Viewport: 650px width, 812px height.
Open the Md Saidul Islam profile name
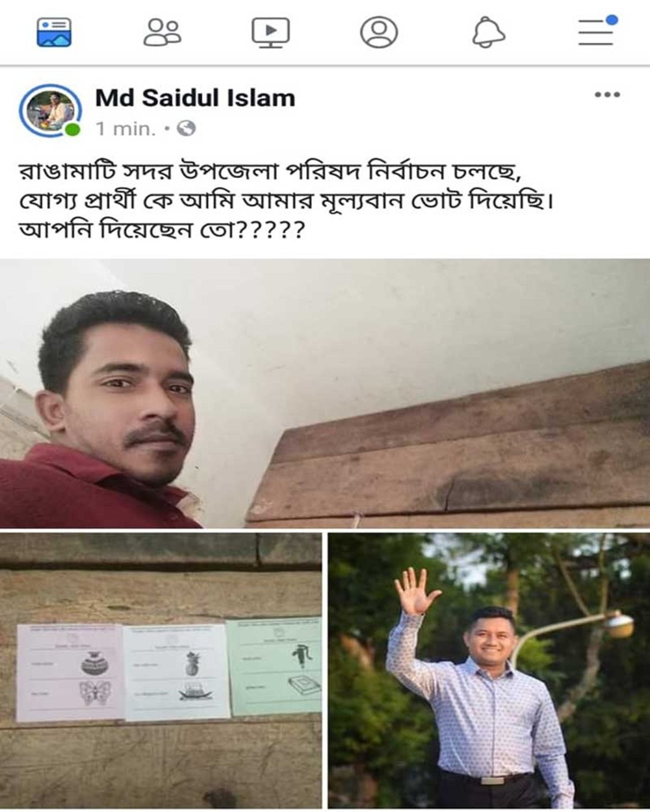[x=195, y=98]
